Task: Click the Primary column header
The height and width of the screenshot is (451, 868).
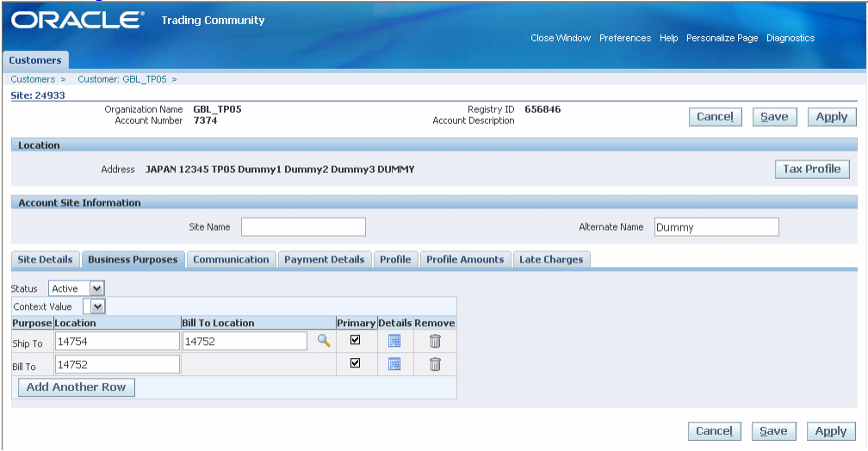Action: click(356, 323)
